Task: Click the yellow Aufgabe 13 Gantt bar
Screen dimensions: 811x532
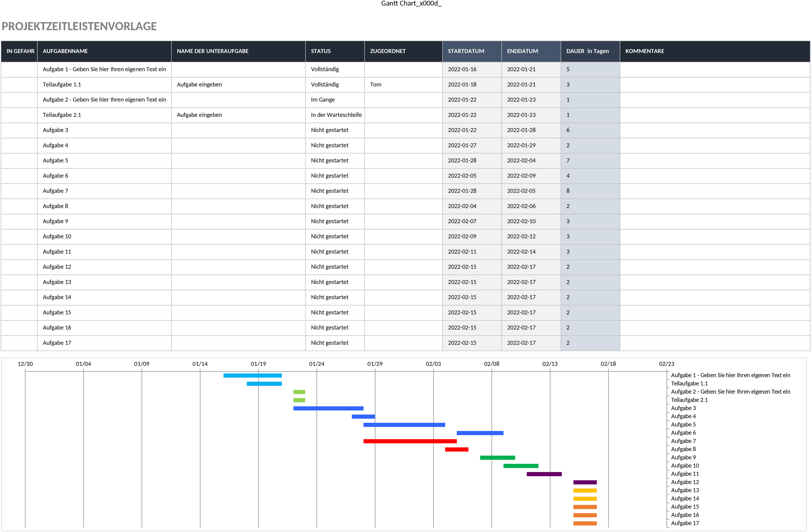Action: click(x=585, y=490)
